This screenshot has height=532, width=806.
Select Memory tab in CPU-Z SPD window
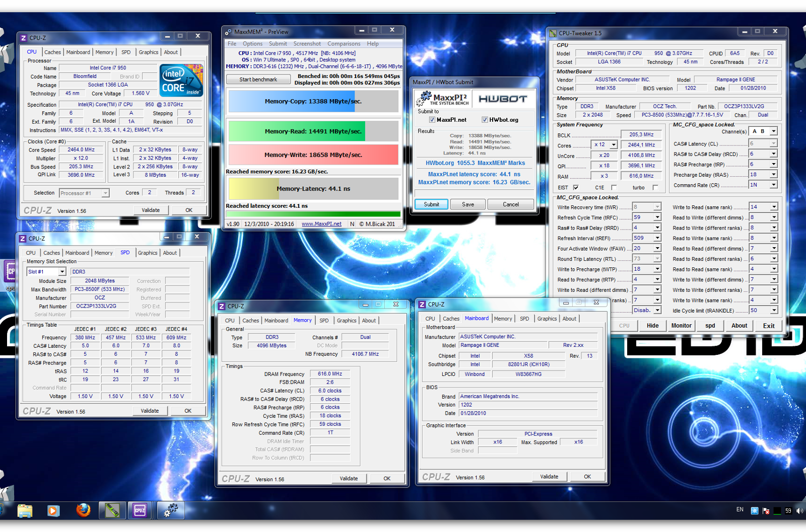click(x=103, y=253)
